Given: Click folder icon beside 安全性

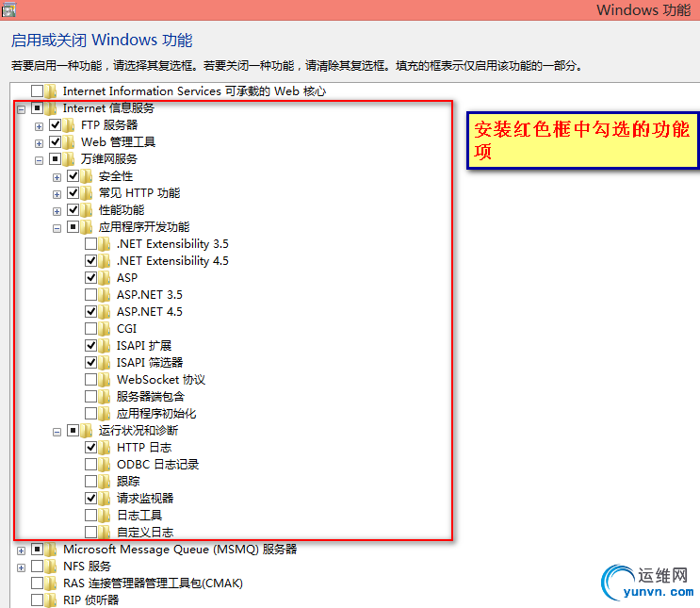Looking at the screenshot, I should click(x=86, y=176).
